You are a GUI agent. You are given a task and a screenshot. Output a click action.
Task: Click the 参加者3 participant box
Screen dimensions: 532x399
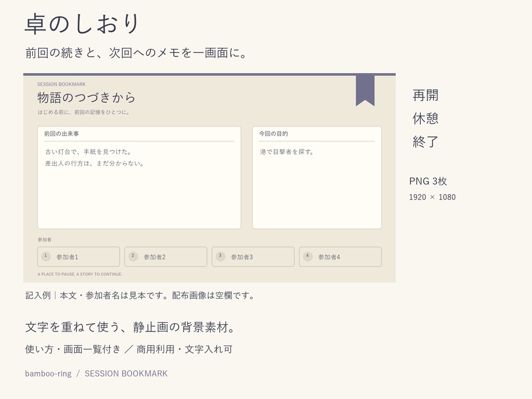coord(253,257)
